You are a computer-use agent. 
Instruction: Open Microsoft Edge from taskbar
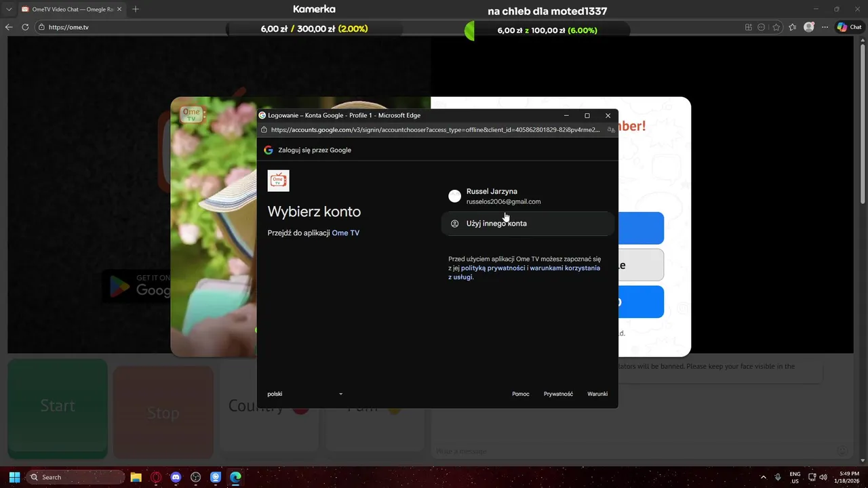235,477
